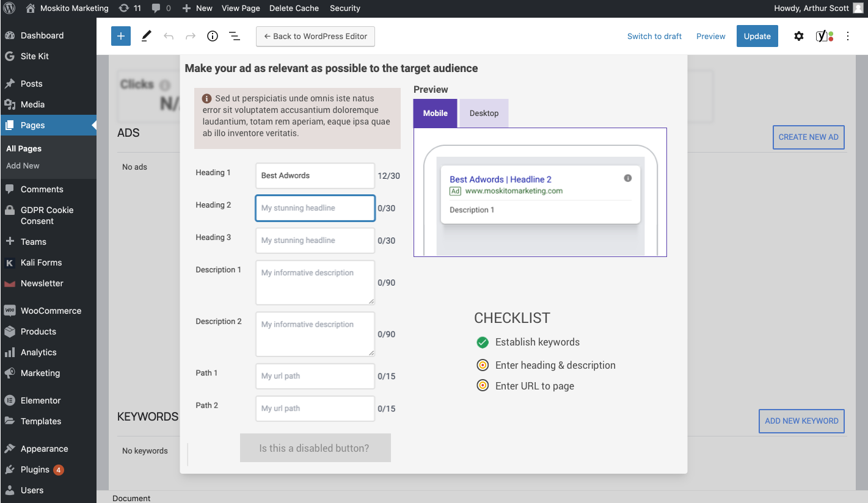868x503 pixels.
Task: Open the WordPress logo menu
Action: point(9,9)
